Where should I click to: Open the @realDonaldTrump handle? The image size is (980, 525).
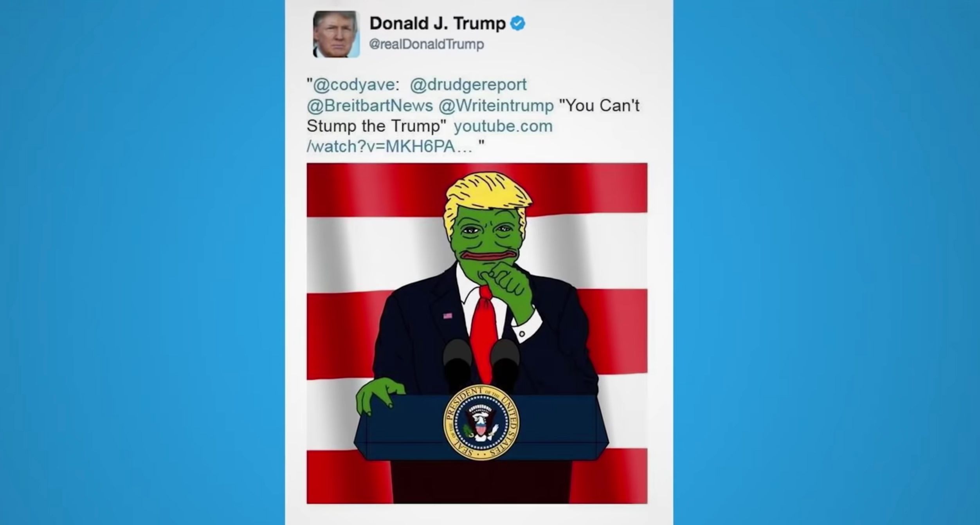tap(427, 44)
